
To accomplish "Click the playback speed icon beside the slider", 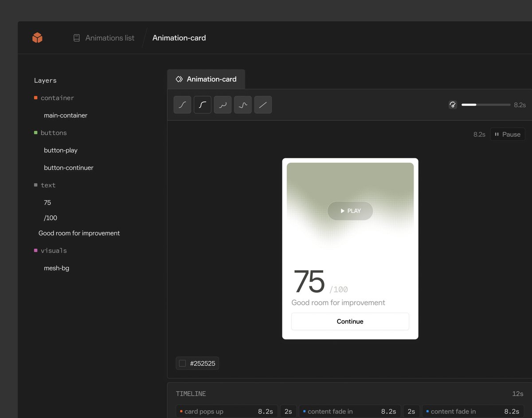I will pos(453,105).
